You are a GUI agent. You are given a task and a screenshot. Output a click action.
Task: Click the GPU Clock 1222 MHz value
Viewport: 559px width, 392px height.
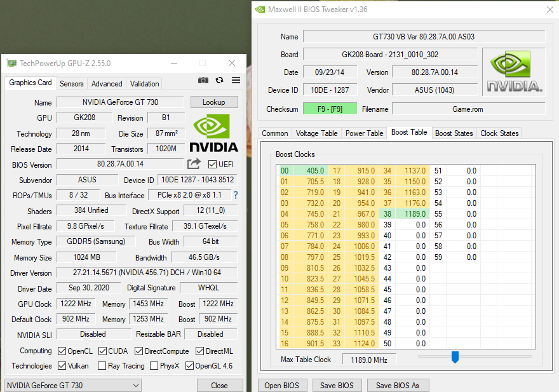tap(76, 304)
